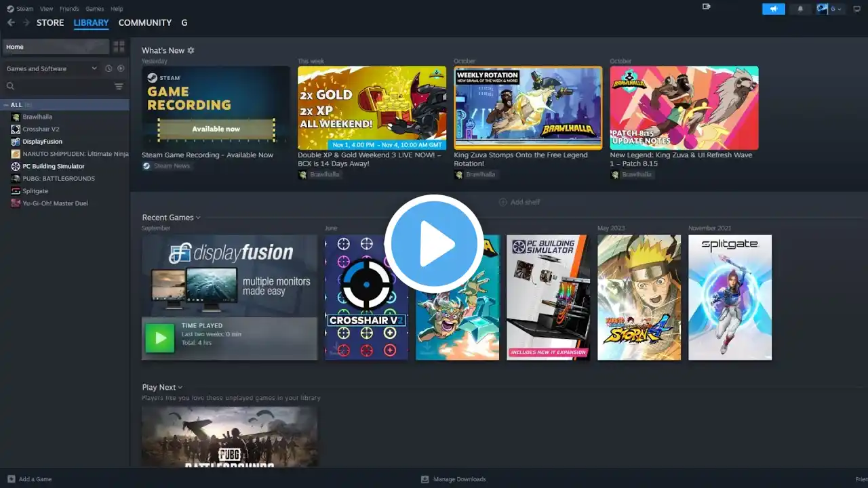The height and width of the screenshot is (488, 868).
Task: Open the View menu
Action: tap(46, 9)
